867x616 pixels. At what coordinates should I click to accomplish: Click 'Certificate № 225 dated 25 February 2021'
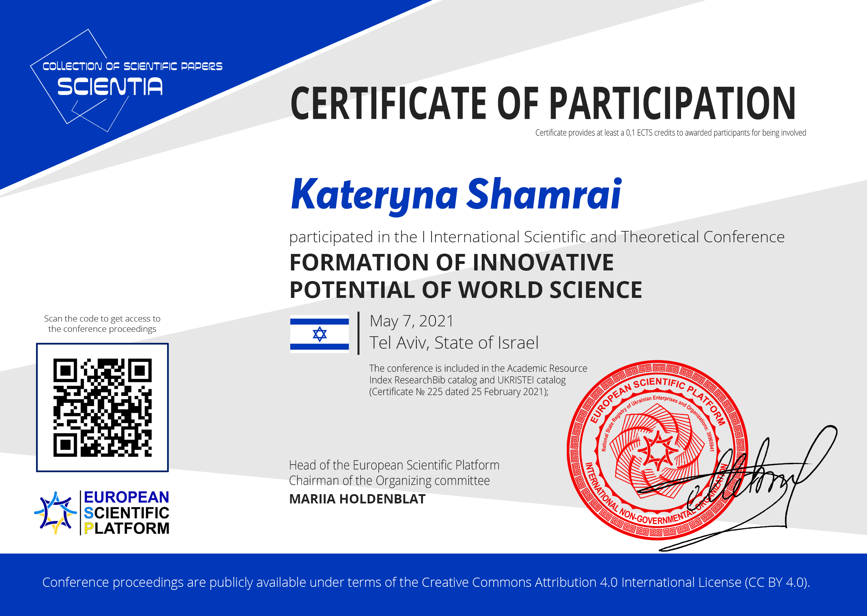click(459, 392)
